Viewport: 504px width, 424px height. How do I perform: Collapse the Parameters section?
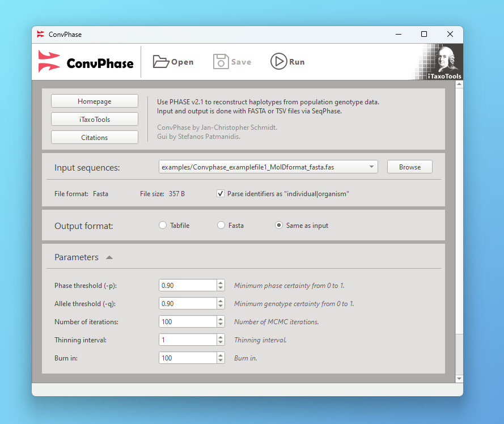109,257
